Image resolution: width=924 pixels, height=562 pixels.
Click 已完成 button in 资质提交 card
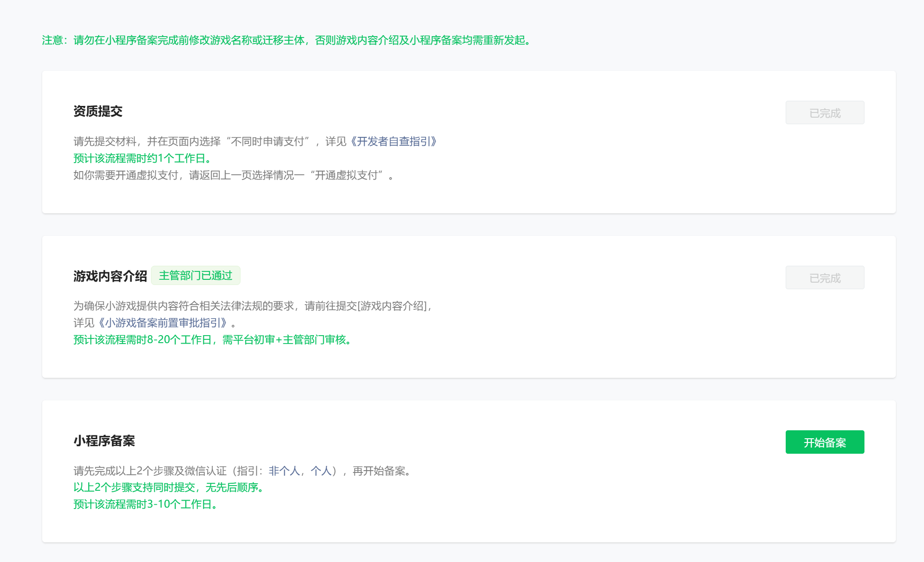824,113
